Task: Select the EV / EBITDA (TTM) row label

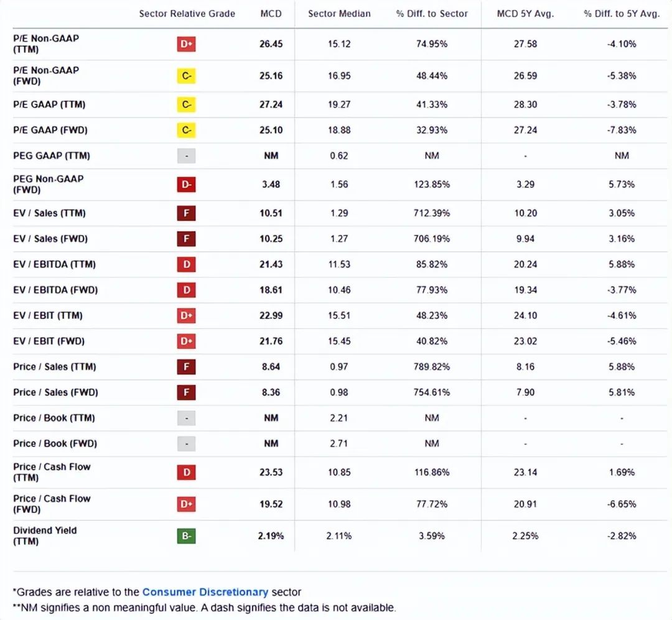Action: tap(55, 264)
